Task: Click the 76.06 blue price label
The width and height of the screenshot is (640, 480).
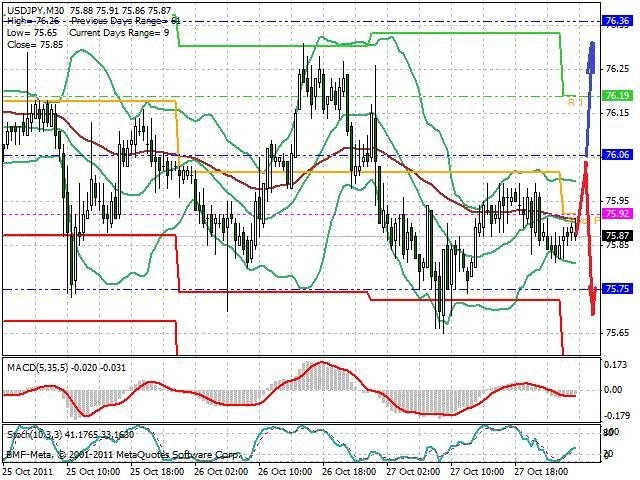Action: (617, 155)
